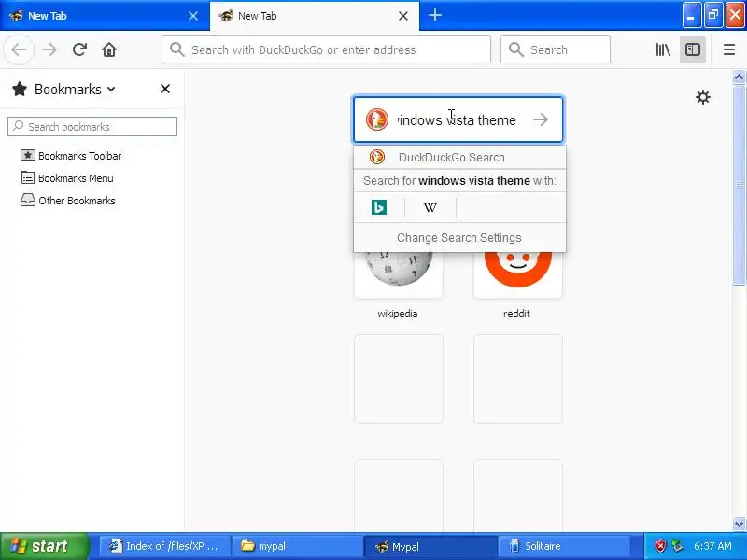Switch to 'Index of /files/XP' taskbar window
This screenshot has height=560, width=747.
[x=164, y=546]
